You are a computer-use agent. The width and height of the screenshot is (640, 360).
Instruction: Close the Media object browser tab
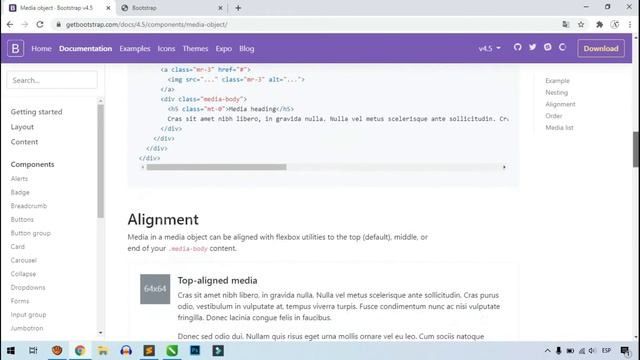tap(108, 8)
